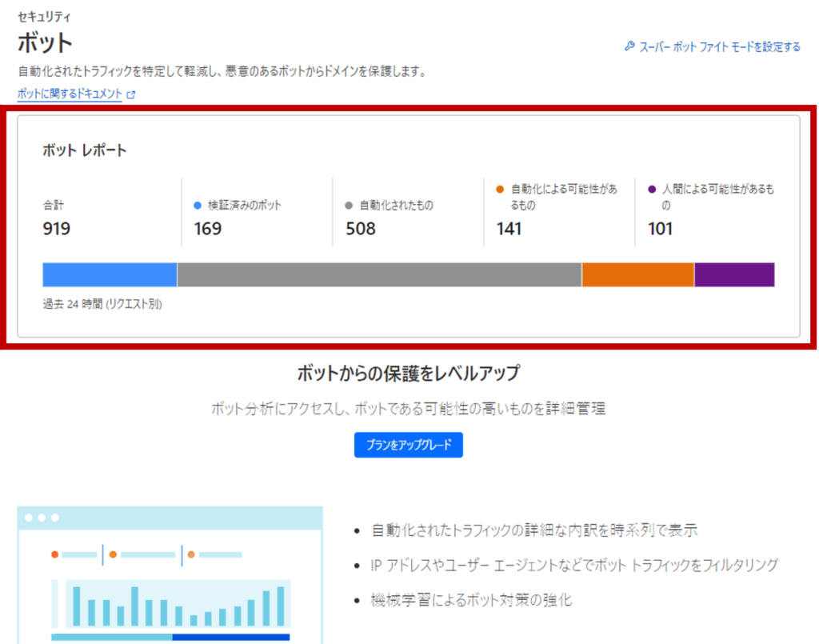
Task: Click the automated count 508
Action: 359,229
